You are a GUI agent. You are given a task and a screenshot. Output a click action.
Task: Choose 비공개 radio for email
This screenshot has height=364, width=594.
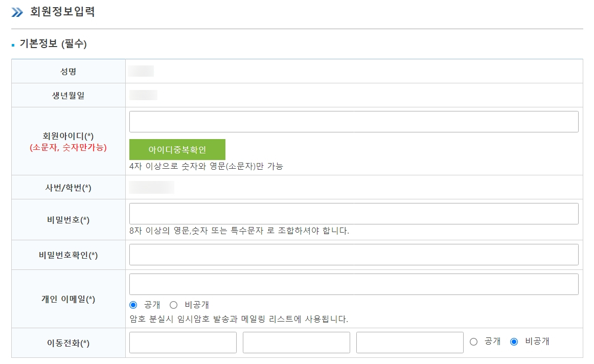(173, 305)
